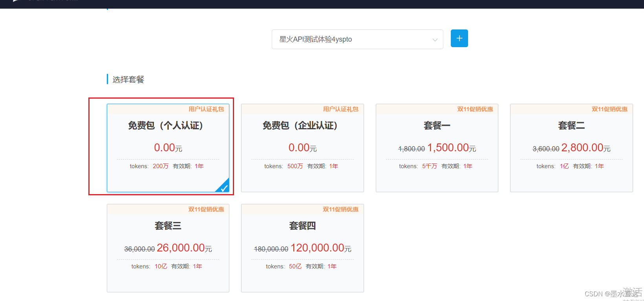Select the 免费包（企业认证）package card
This screenshot has height=301, width=644.
[x=302, y=148]
